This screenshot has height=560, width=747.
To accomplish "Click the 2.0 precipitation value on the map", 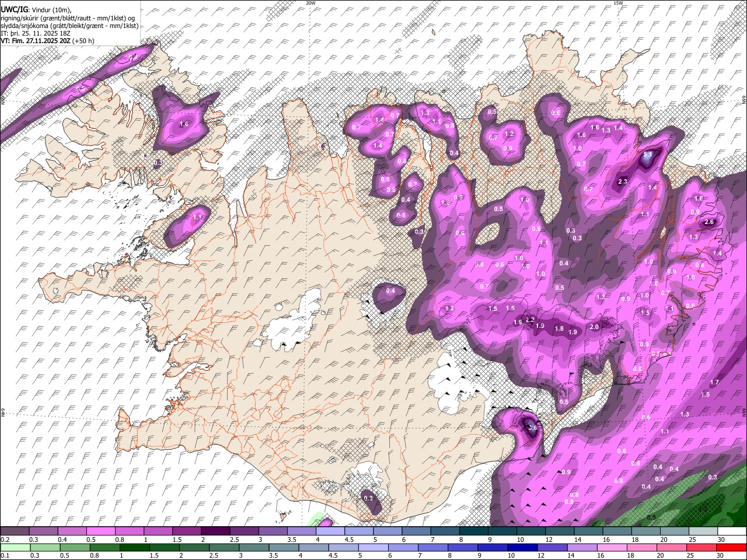I will 595,327.
